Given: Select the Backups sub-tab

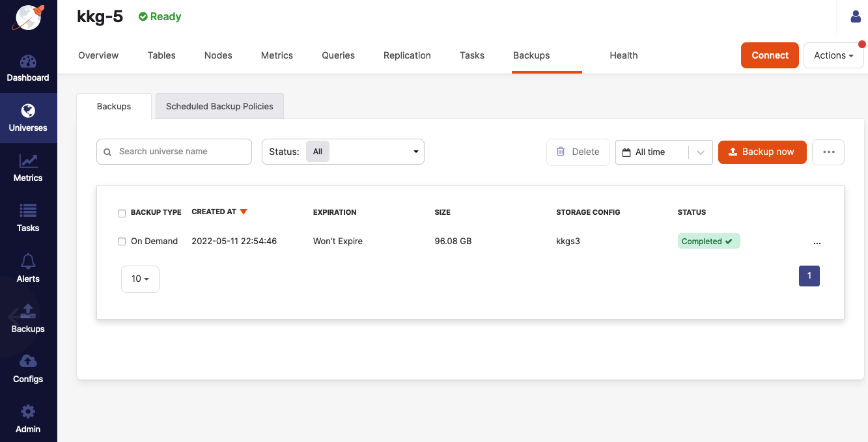Looking at the screenshot, I should pyautogui.click(x=114, y=106).
